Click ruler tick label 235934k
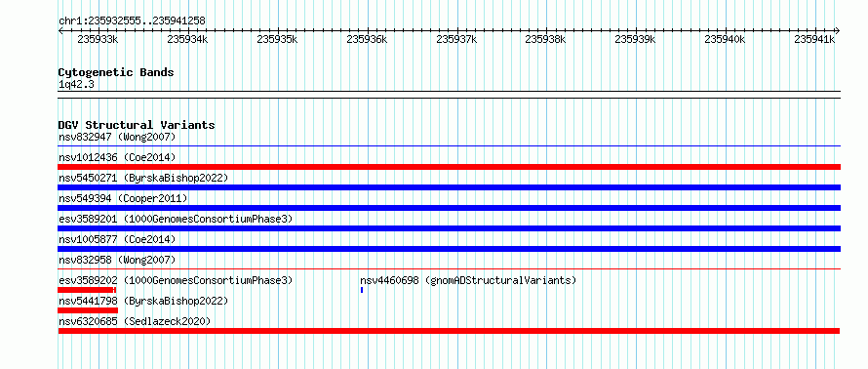Viewport: 868px width, 369px height. [187, 39]
